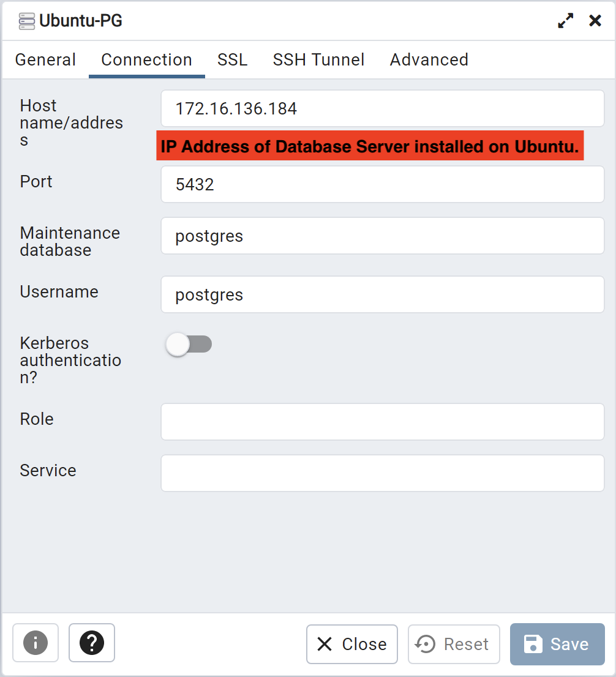The height and width of the screenshot is (677, 616).
Task: Click the Close button
Action: pos(352,644)
